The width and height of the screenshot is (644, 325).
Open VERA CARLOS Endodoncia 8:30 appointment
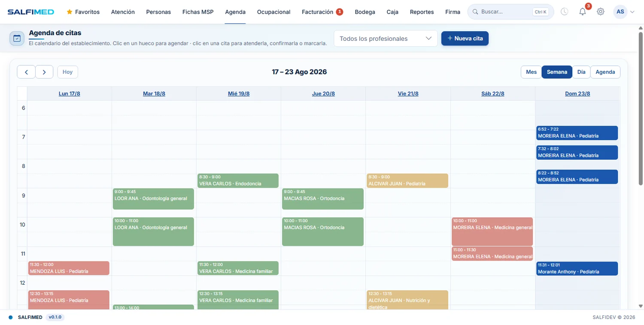click(238, 180)
